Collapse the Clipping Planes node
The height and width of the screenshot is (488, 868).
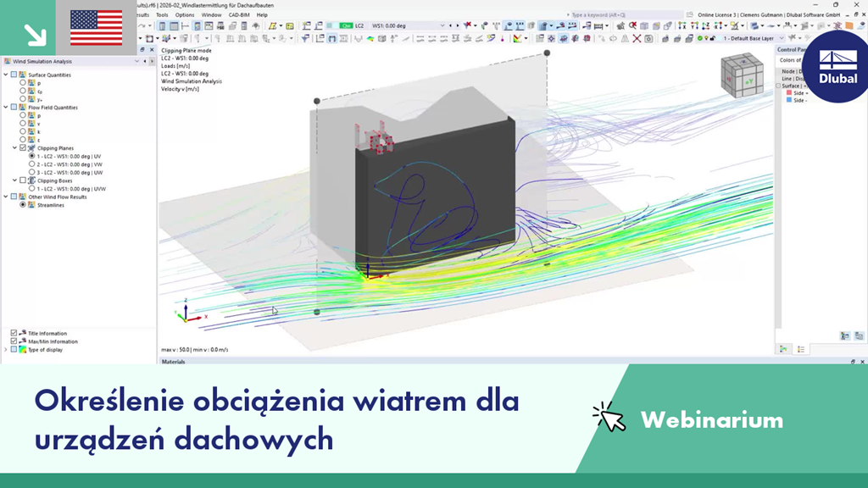point(15,147)
